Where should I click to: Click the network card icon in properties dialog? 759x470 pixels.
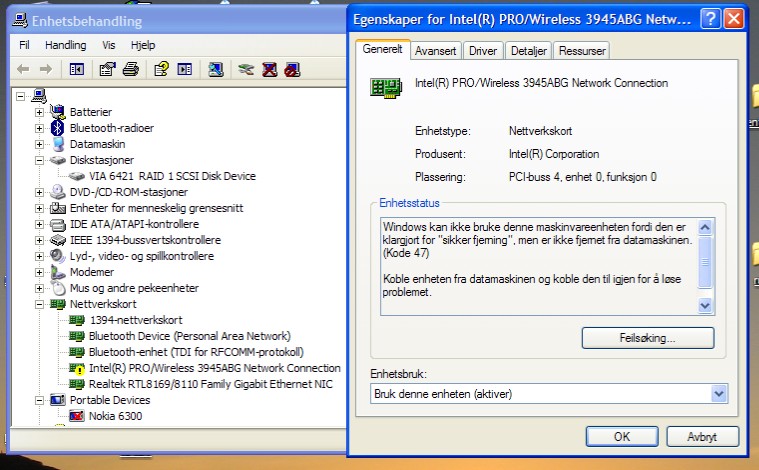click(386, 88)
